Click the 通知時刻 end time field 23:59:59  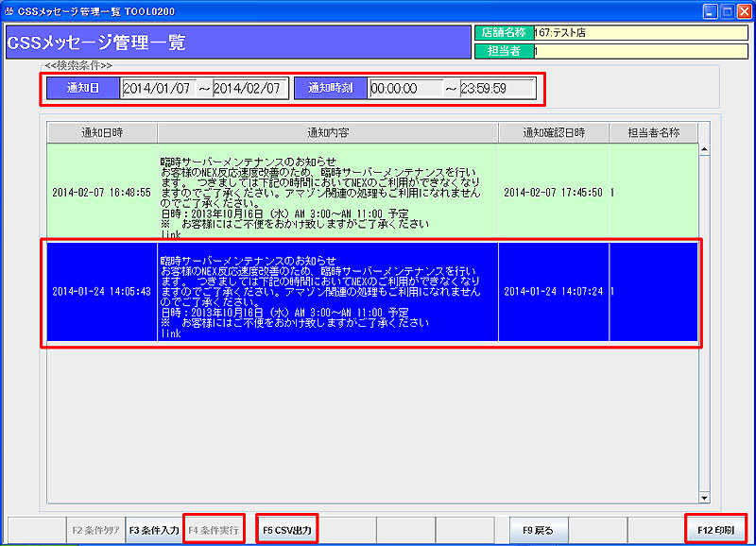497,89
